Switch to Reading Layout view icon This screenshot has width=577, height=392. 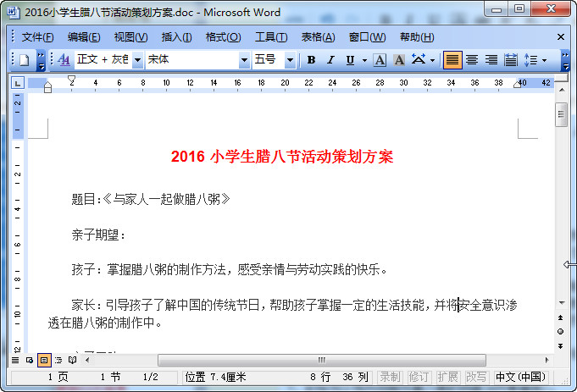pyautogui.click(x=73, y=360)
